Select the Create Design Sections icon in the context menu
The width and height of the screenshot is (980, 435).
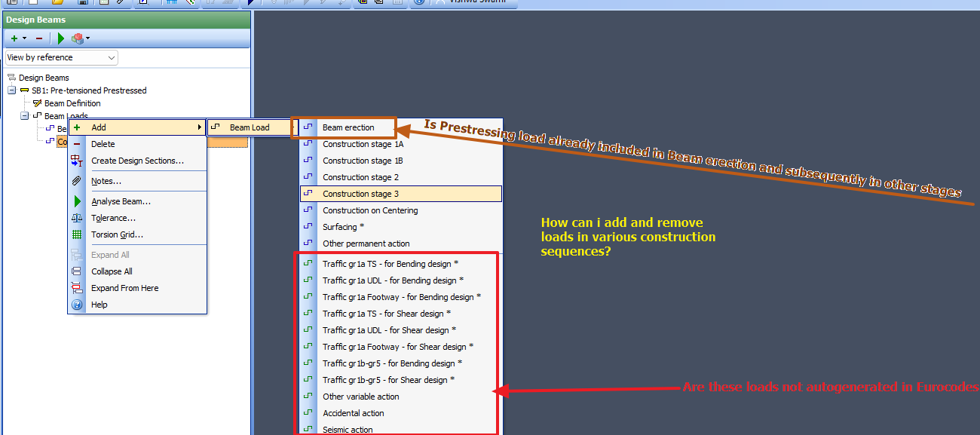(76, 162)
